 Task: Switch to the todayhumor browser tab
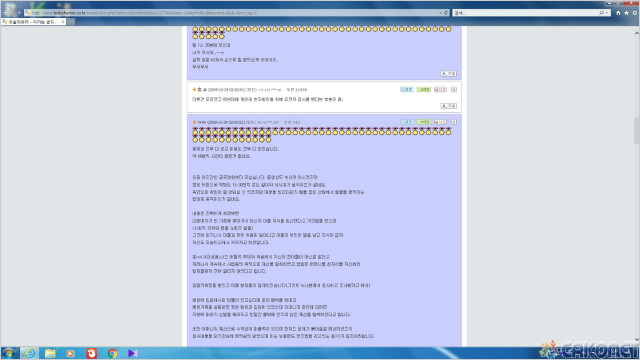point(33,22)
